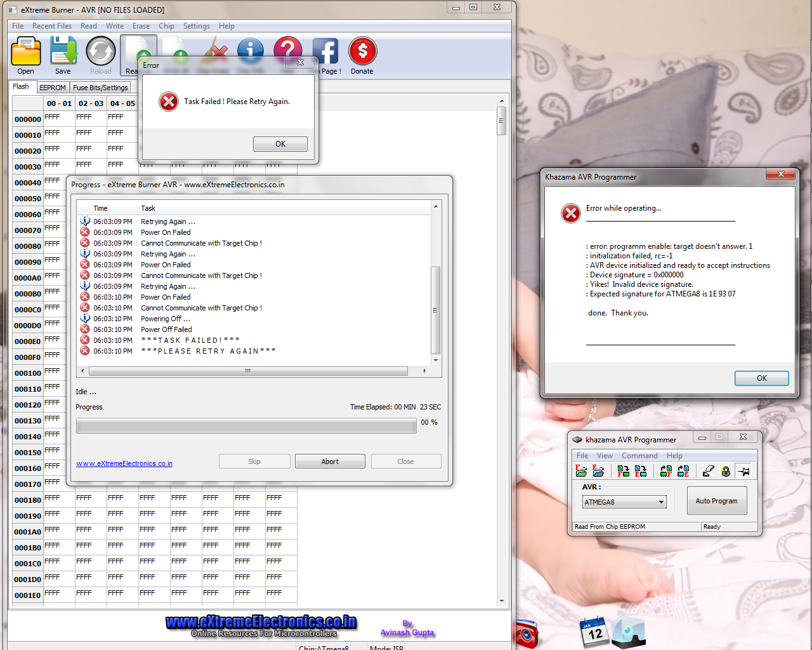The height and width of the screenshot is (650, 812).
Task: Open Help menu in eXtreme Burner
Action: click(226, 26)
